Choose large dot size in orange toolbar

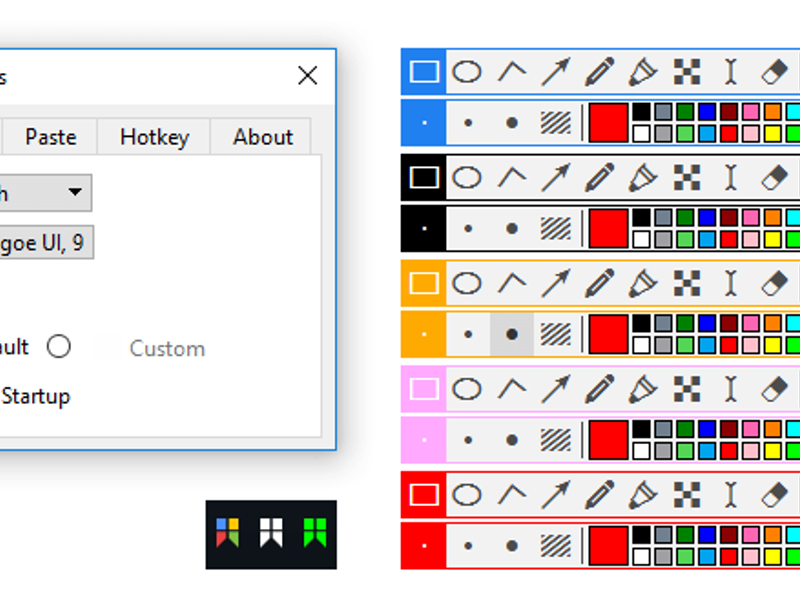[512, 334]
